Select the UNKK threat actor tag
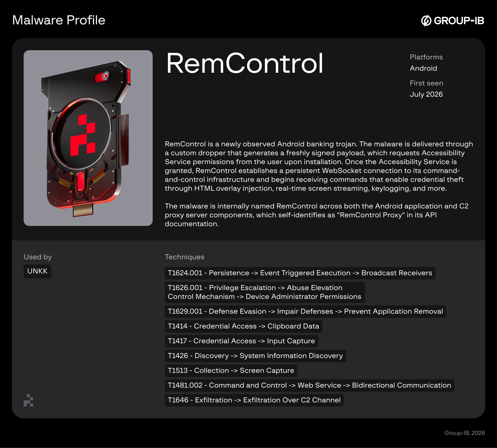The image size is (497, 448). click(x=37, y=271)
